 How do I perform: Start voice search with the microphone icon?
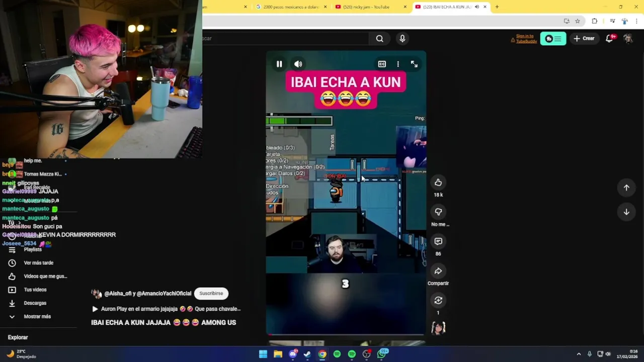(x=402, y=38)
